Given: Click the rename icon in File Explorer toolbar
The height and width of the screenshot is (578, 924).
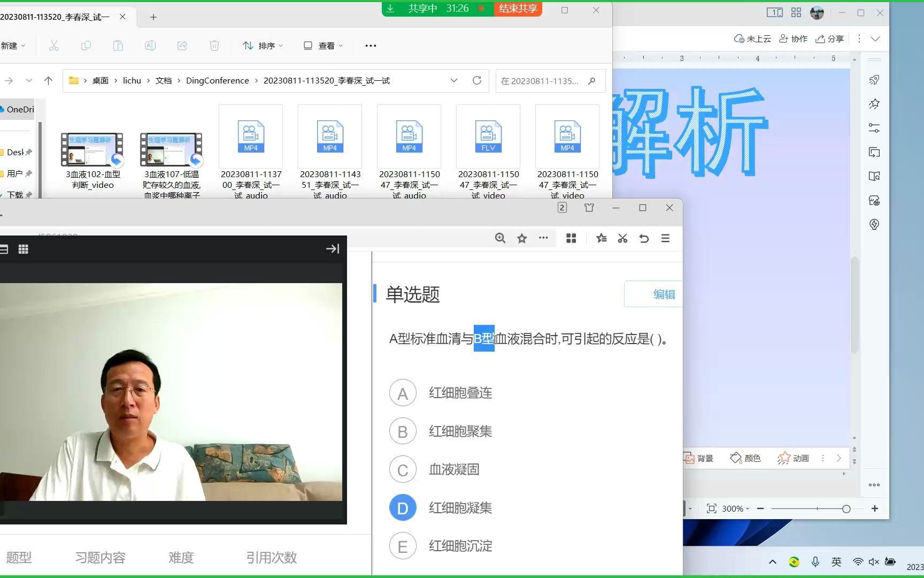Looking at the screenshot, I should (150, 45).
